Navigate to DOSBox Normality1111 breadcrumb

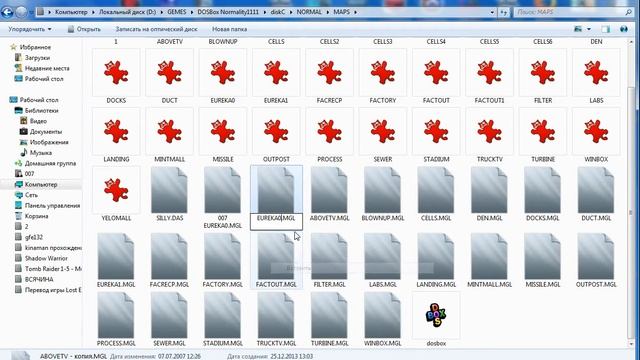[x=228, y=12]
